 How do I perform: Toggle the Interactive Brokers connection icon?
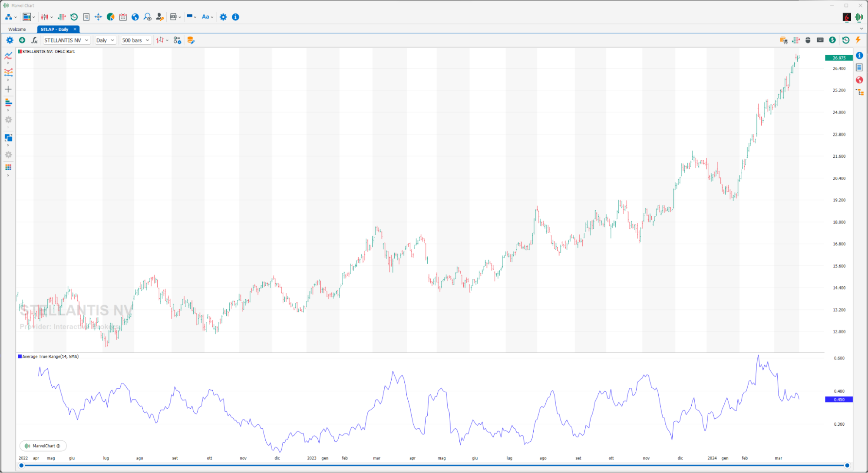pyautogui.click(x=847, y=17)
